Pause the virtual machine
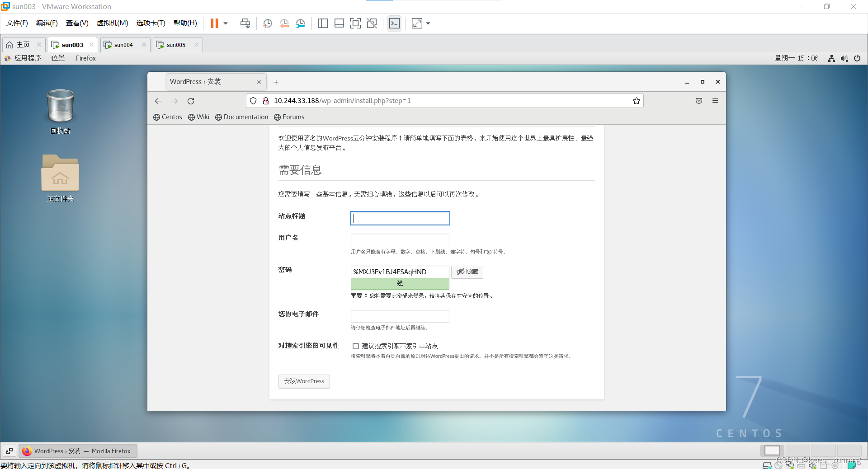This screenshot has height=469, width=868. point(214,23)
